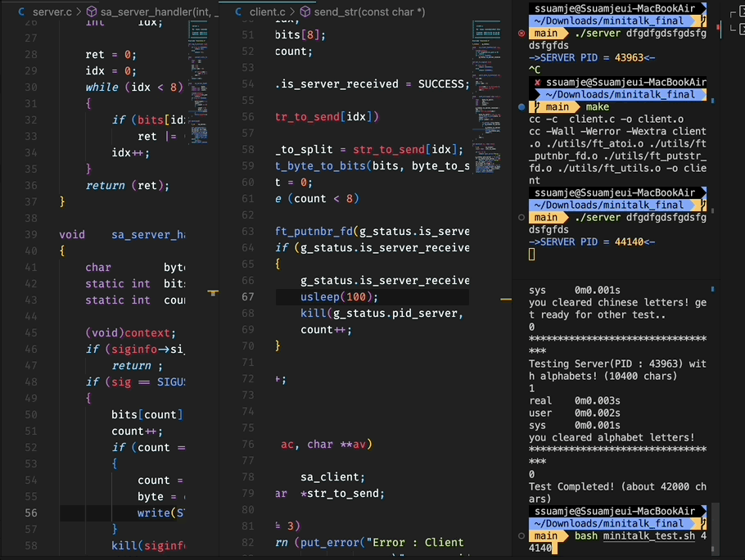Image resolution: width=745 pixels, height=560 pixels.
Task: Click the red marker on upper terminal scrollbar
Action: (x=719, y=28)
